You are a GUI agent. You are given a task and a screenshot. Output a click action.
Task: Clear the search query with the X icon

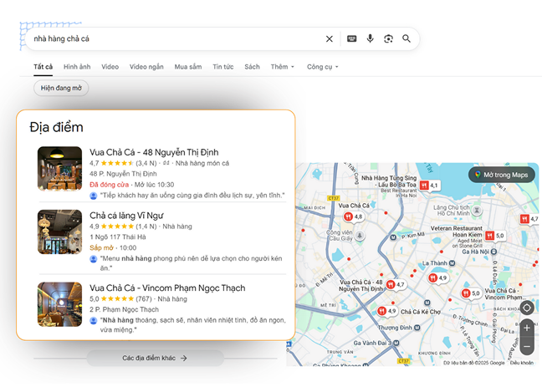pyautogui.click(x=329, y=38)
